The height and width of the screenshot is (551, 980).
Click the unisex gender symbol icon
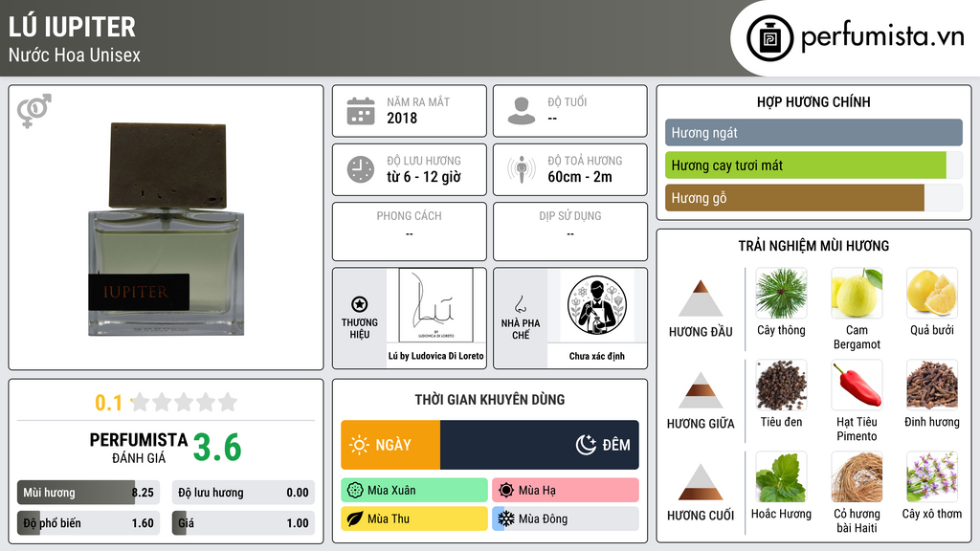coord(34,111)
